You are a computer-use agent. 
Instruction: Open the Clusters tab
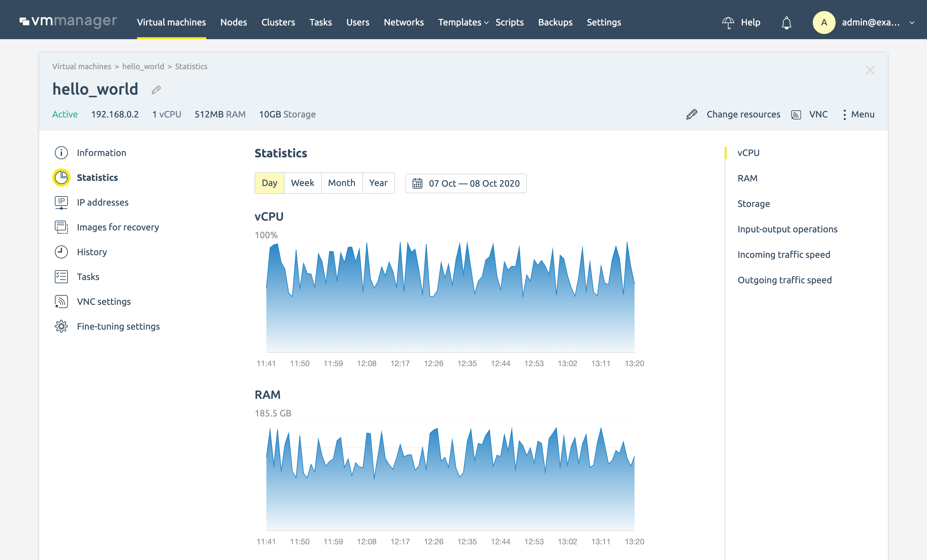[278, 22]
